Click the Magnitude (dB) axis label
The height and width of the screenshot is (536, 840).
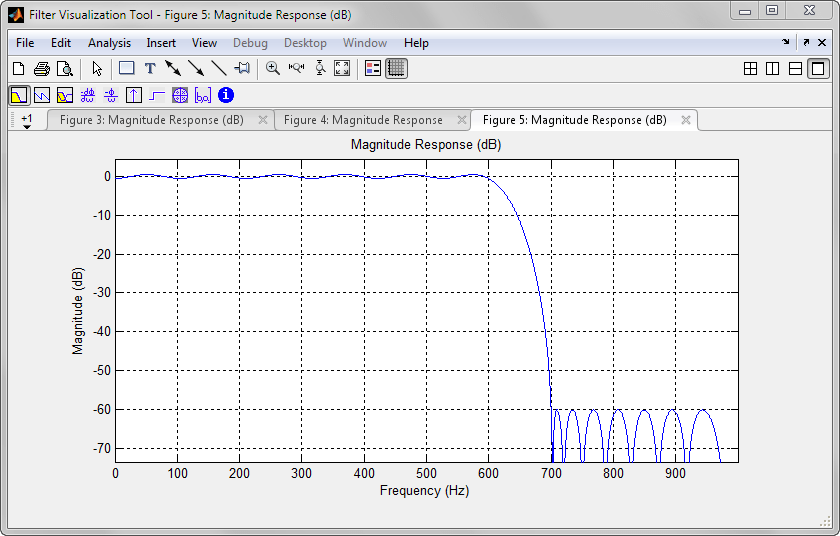pos(78,311)
